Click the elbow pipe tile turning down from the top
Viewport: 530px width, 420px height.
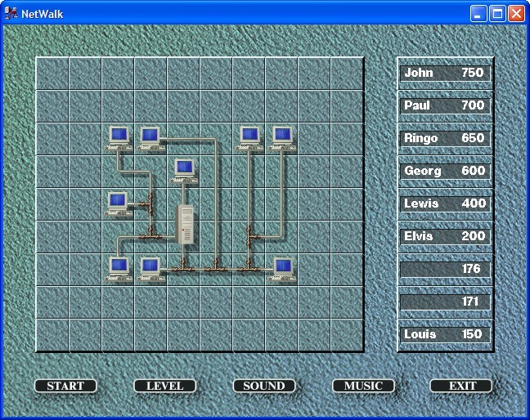point(216,139)
